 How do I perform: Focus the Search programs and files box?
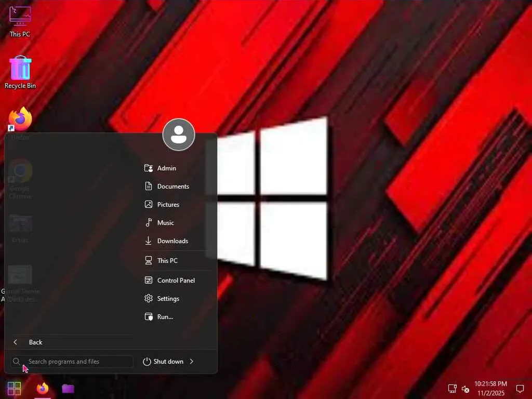[x=72, y=362]
